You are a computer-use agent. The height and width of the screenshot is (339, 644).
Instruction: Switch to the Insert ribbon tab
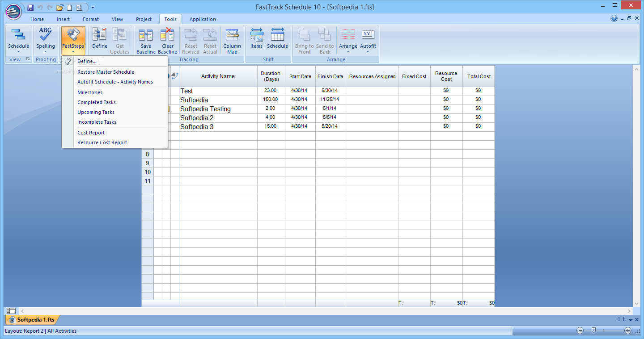64,19
